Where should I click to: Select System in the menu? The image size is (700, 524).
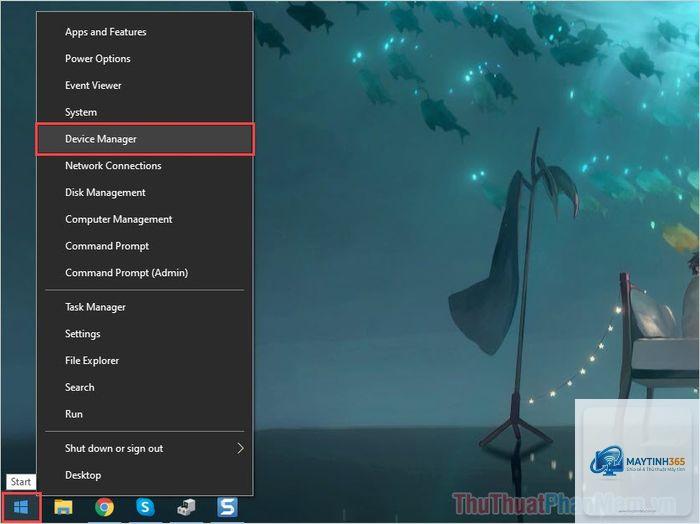point(145,112)
